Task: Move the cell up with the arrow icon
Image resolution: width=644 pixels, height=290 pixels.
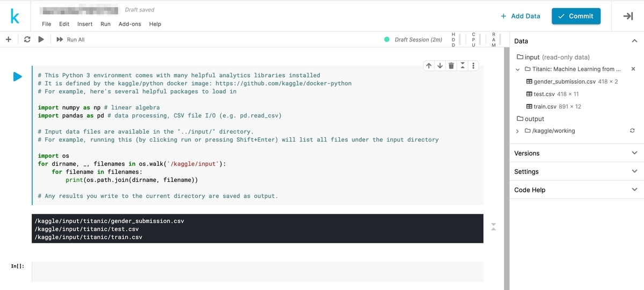Action: click(428, 65)
